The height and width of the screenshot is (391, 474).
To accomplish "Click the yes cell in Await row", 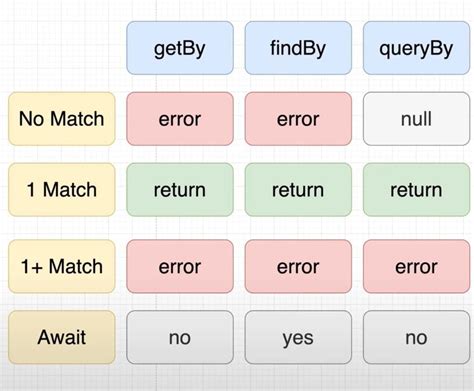I will (298, 337).
